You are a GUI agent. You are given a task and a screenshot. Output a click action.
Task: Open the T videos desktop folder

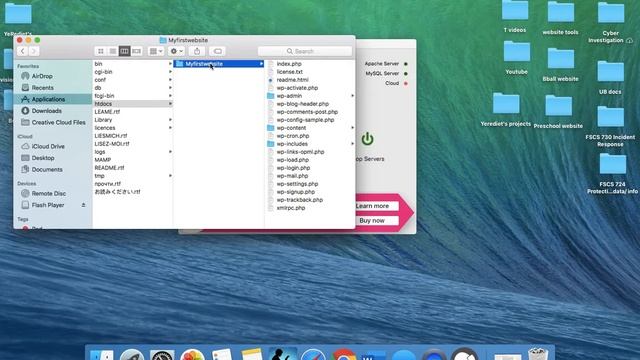(x=515, y=16)
